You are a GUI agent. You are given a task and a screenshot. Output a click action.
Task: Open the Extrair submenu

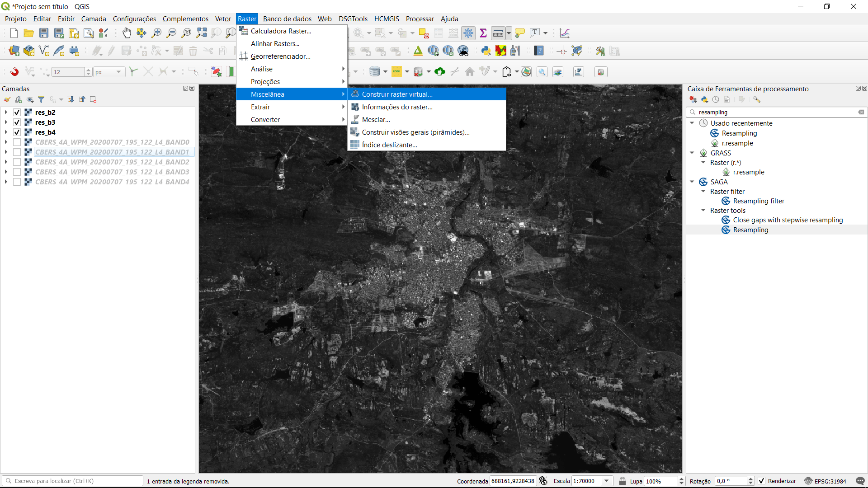[x=260, y=107]
